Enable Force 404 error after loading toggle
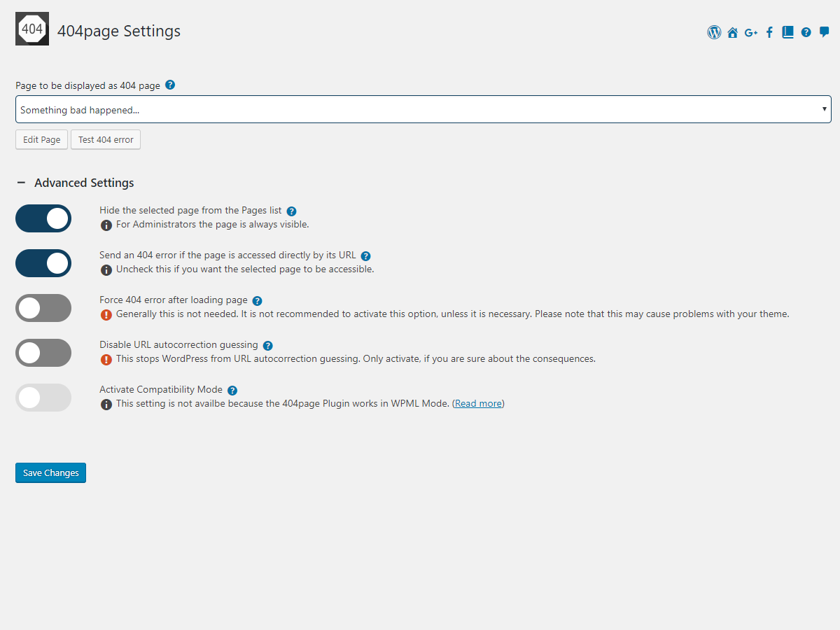 (x=43, y=308)
